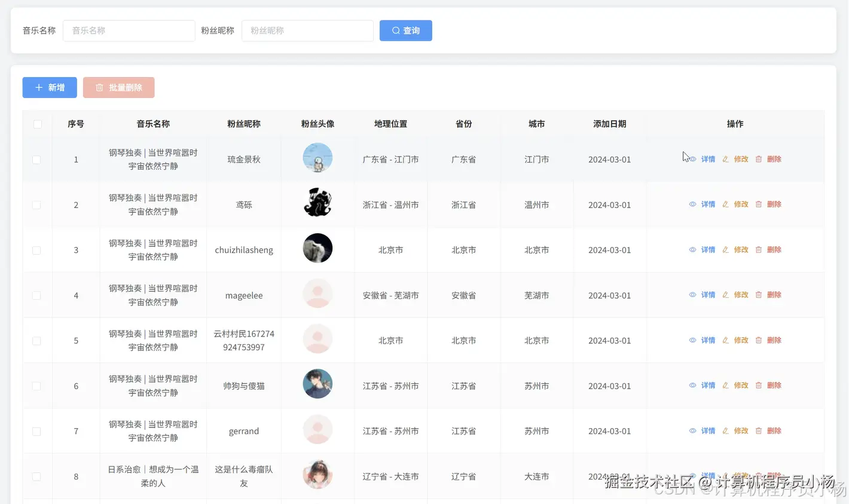Toggle the select-all checkbox in the table header
Screen dimensions: 849x504
37,124
